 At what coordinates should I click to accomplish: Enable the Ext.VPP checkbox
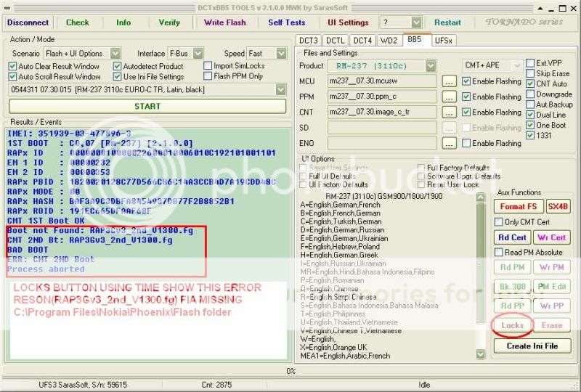pos(530,63)
